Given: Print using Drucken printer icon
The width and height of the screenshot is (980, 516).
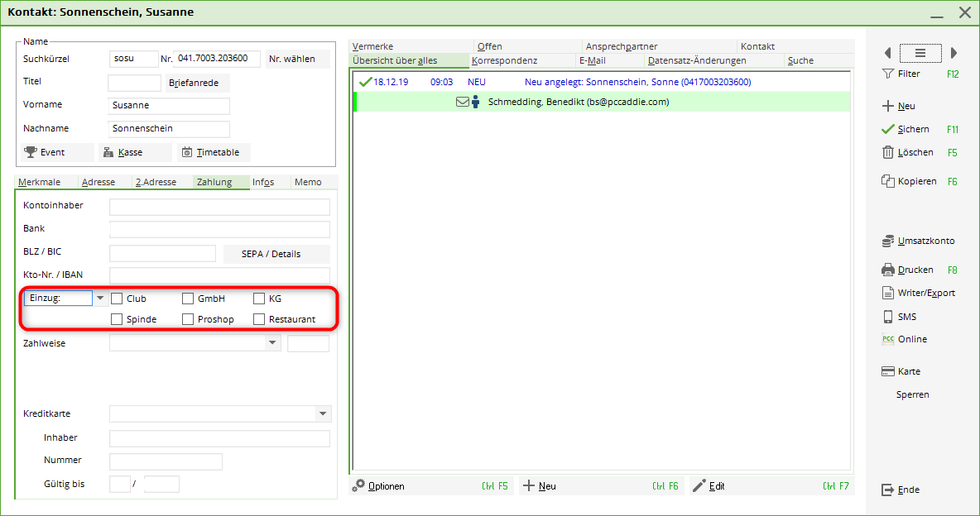Looking at the screenshot, I should click(x=888, y=270).
